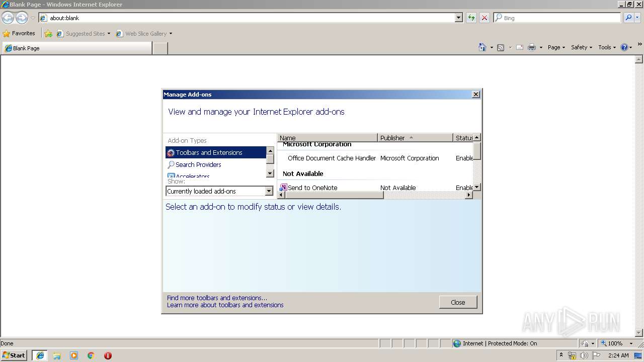Expand command bar overflow chevron
This screenshot has width=644, height=362.
tap(639, 44)
